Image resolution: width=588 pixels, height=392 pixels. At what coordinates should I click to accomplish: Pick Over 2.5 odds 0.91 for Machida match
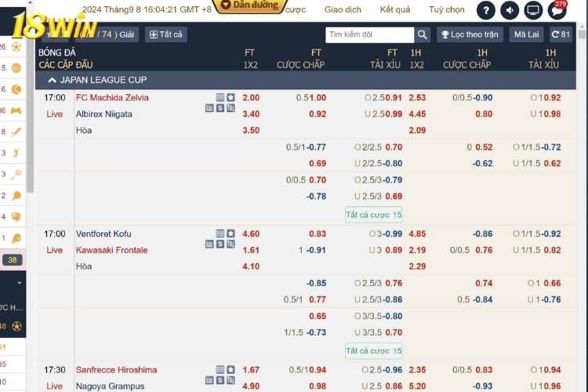click(393, 97)
